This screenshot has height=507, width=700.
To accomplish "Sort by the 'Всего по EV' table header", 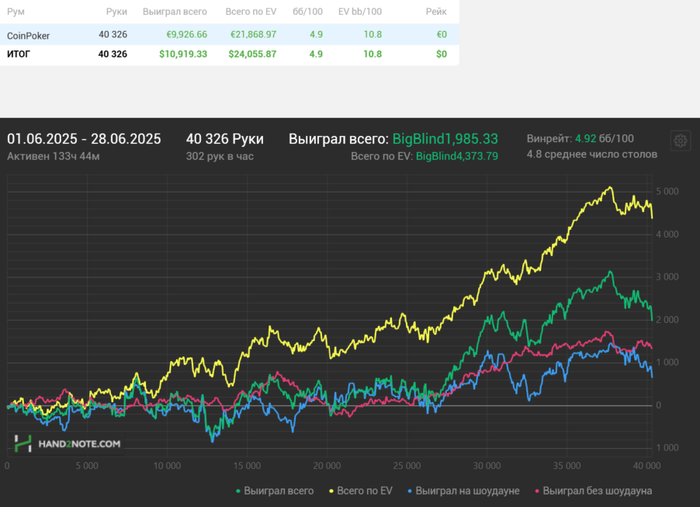I will tap(251, 12).
